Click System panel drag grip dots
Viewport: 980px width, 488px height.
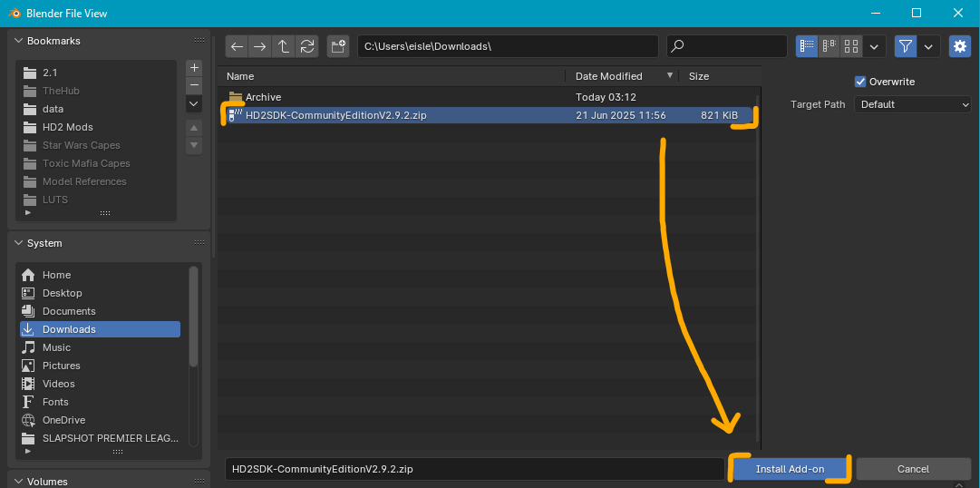coord(199,243)
